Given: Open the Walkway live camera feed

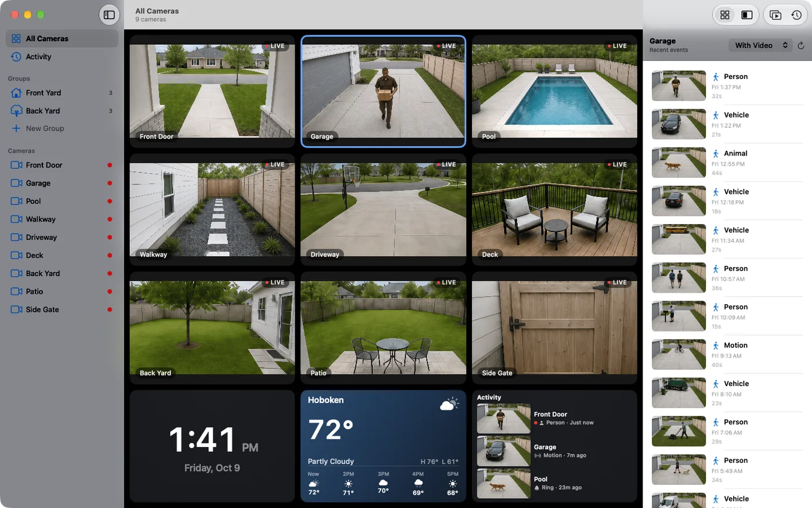Looking at the screenshot, I should (x=212, y=210).
